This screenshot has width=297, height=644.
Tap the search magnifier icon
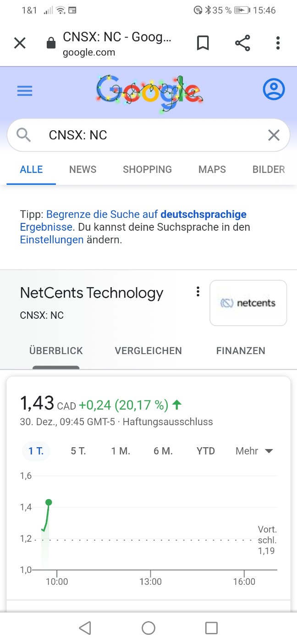click(23, 135)
